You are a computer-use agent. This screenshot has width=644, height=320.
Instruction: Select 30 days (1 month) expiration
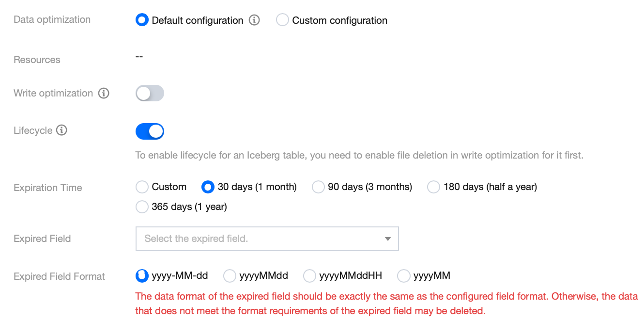tap(208, 187)
